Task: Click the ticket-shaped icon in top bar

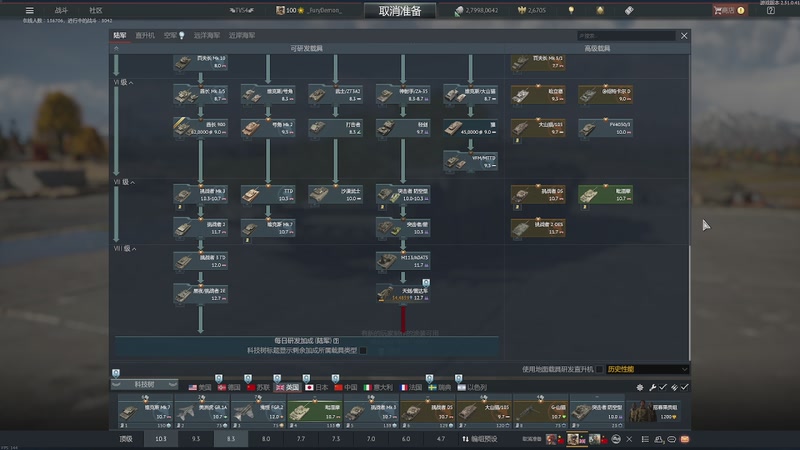Action: 629,10
